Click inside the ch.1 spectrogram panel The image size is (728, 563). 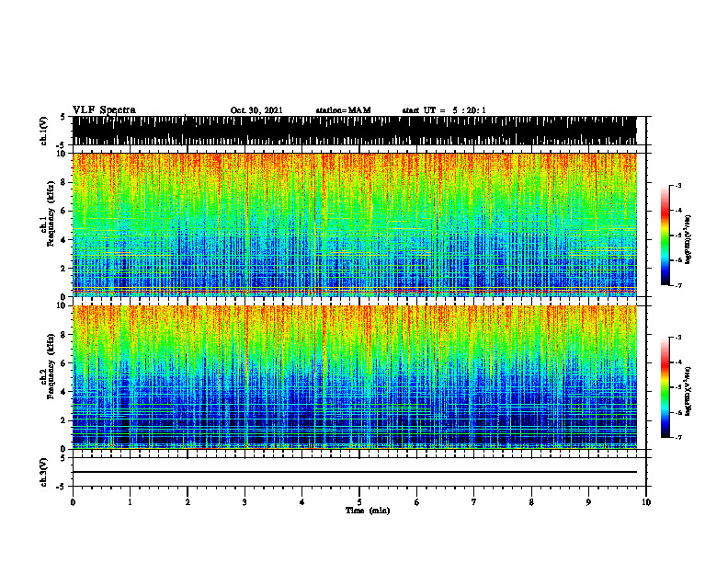coord(354,224)
